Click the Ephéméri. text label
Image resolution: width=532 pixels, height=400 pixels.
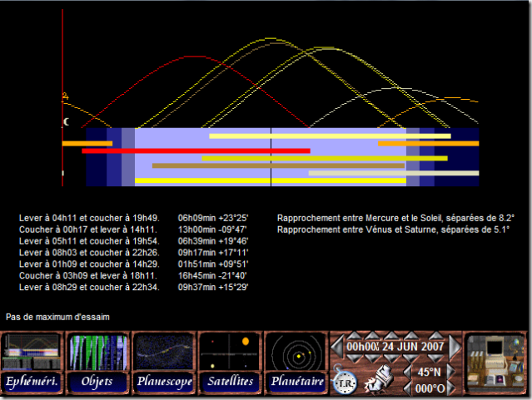(32, 382)
